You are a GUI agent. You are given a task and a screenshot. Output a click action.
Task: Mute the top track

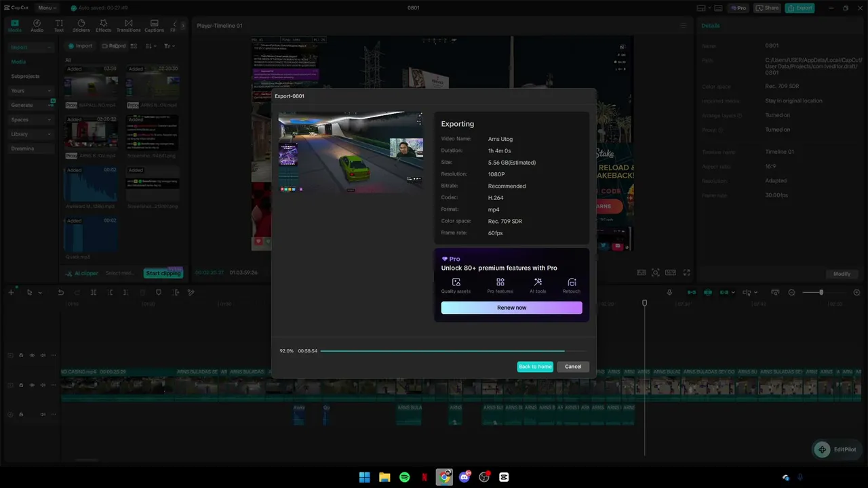tap(43, 355)
